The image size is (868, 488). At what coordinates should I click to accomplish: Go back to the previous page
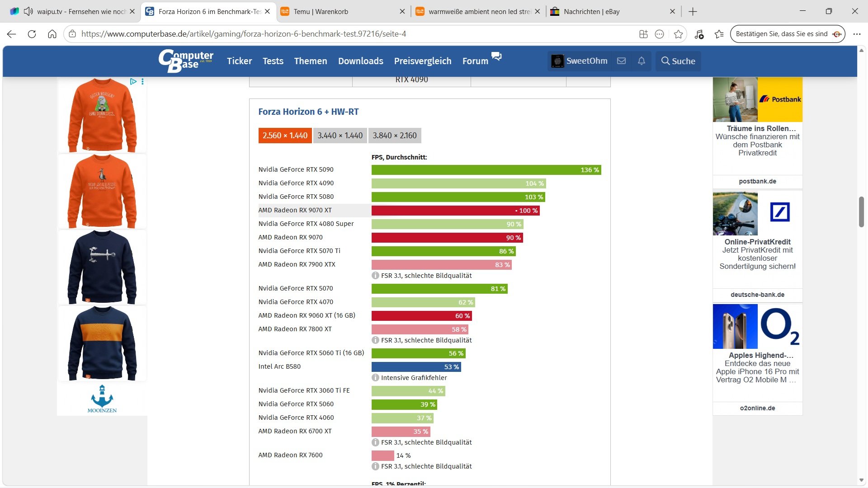(12, 34)
